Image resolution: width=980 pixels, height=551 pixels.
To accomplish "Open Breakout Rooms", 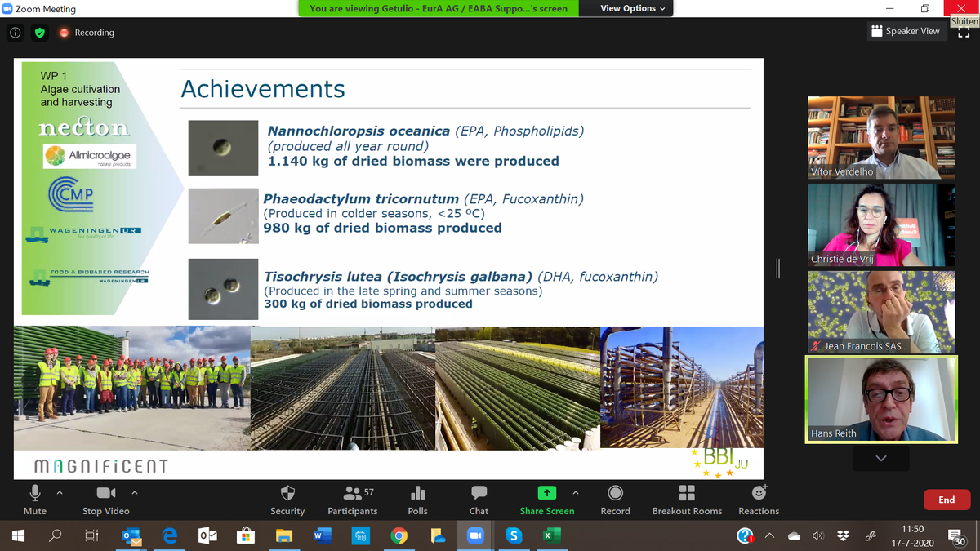I will [x=687, y=500].
